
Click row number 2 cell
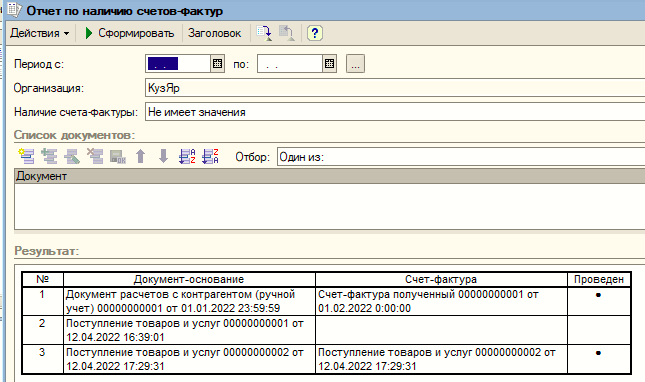pyautogui.click(x=42, y=330)
